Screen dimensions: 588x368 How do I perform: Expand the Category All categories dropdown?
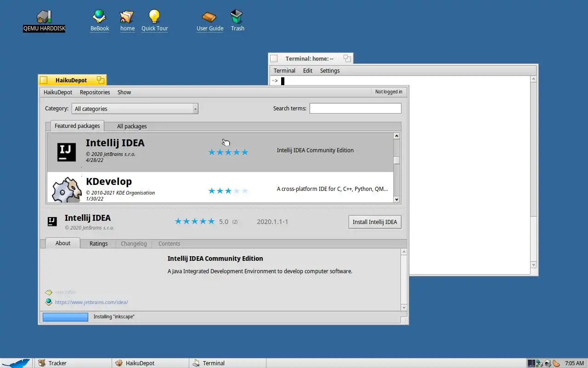coord(135,109)
